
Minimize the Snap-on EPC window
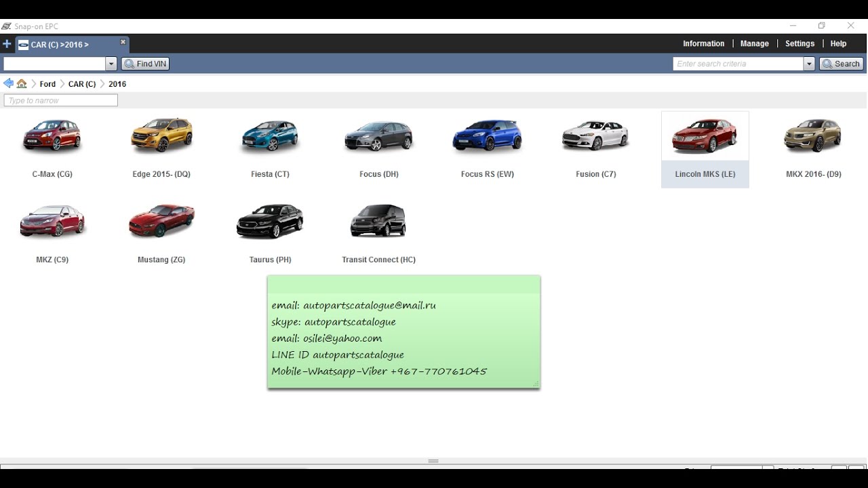pyautogui.click(x=793, y=26)
